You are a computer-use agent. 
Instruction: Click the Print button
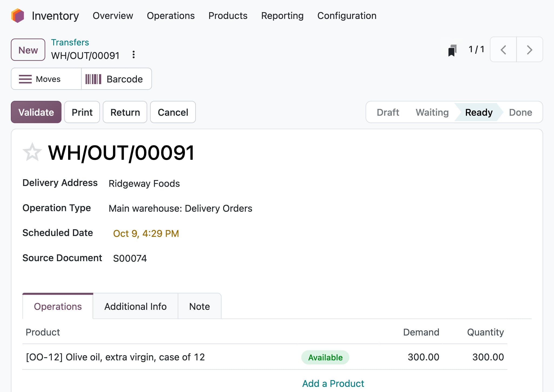tap(82, 112)
